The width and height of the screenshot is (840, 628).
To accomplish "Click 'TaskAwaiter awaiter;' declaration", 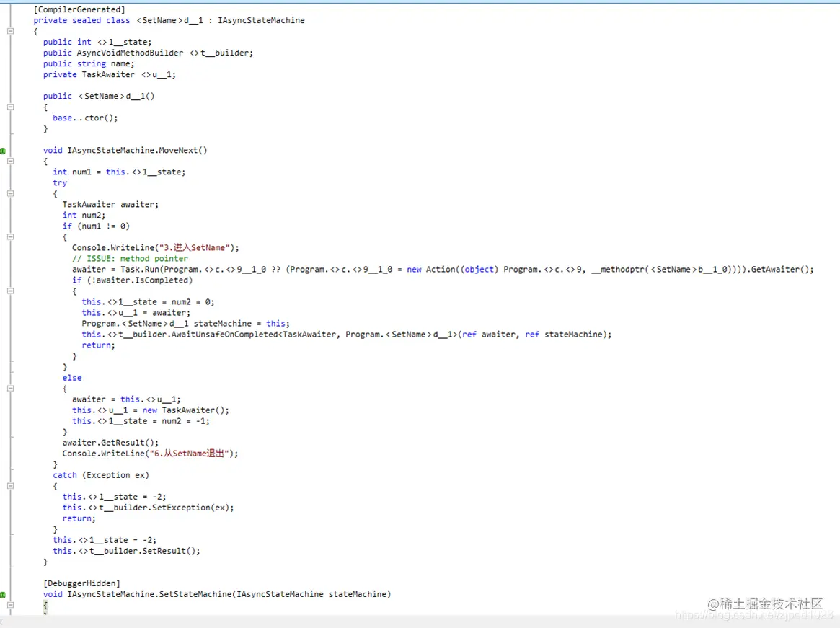I will tap(110, 205).
